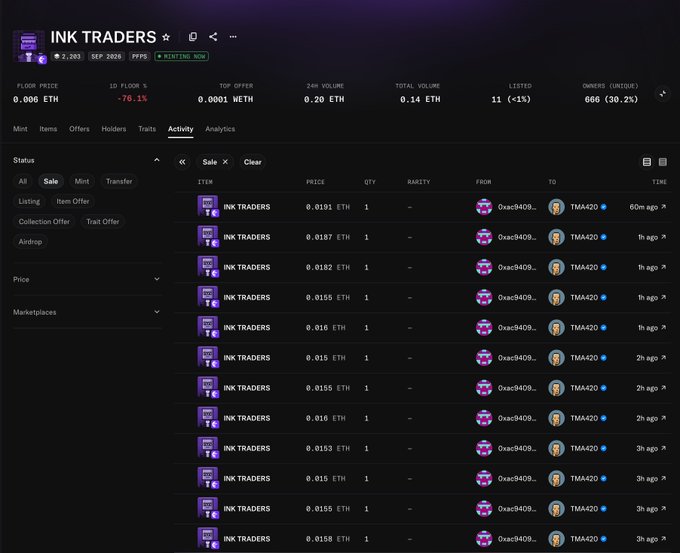This screenshot has width=680, height=553.
Task: Open the three-dot more options menu
Action: pyautogui.click(x=233, y=37)
